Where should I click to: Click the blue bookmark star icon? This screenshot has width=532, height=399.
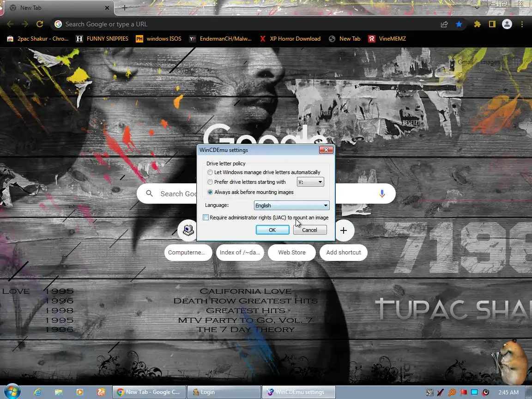tap(459, 24)
